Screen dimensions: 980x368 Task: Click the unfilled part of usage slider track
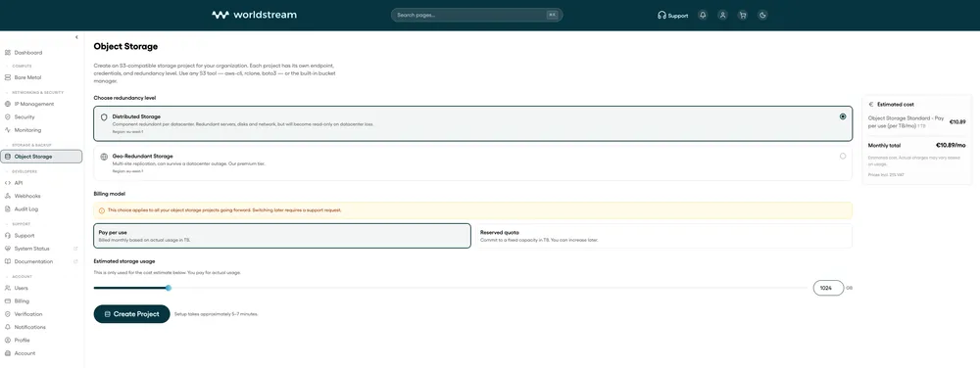coord(489,288)
